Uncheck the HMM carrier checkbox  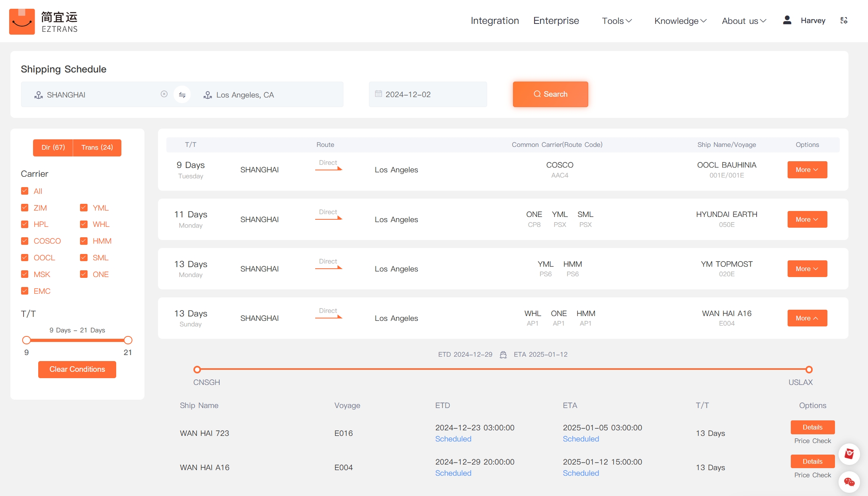click(84, 241)
